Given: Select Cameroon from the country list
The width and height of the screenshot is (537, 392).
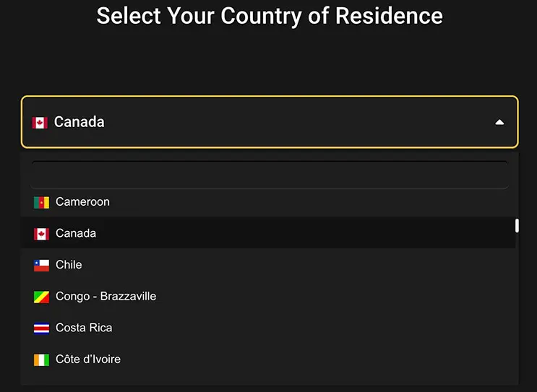Looking at the screenshot, I should [82, 202].
